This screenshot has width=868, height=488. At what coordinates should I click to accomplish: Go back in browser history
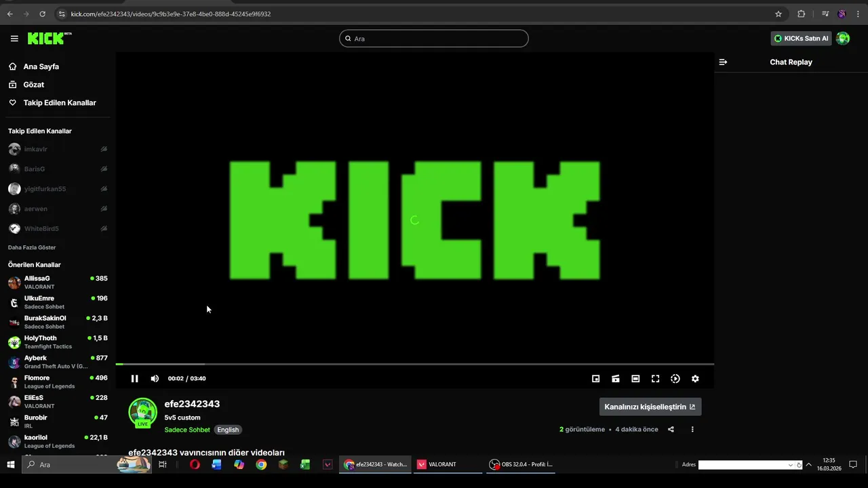coord(9,14)
